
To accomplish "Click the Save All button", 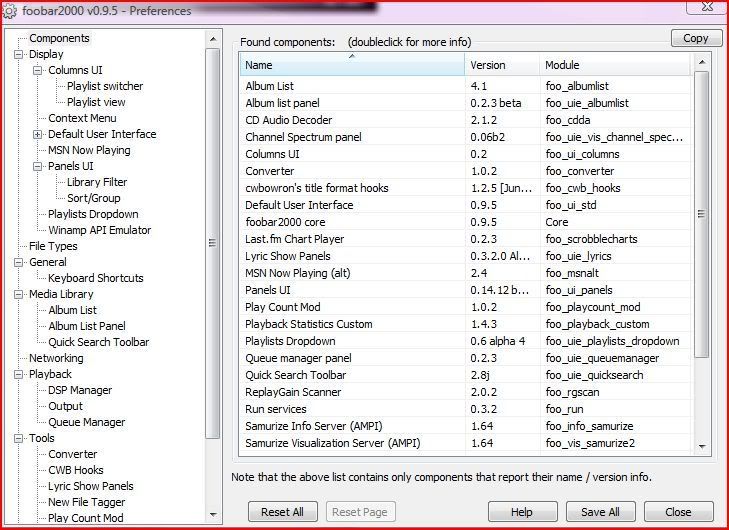I will click(600, 512).
